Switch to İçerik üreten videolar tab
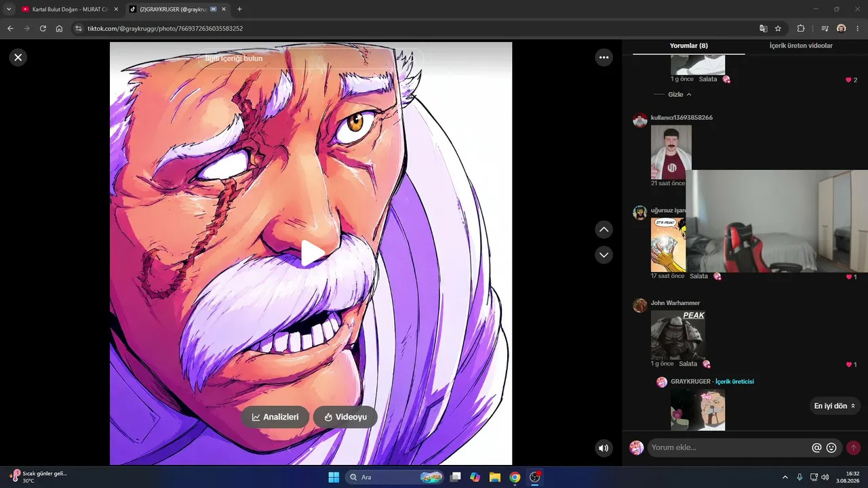Screen dimensions: 868x488 [801, 45]
